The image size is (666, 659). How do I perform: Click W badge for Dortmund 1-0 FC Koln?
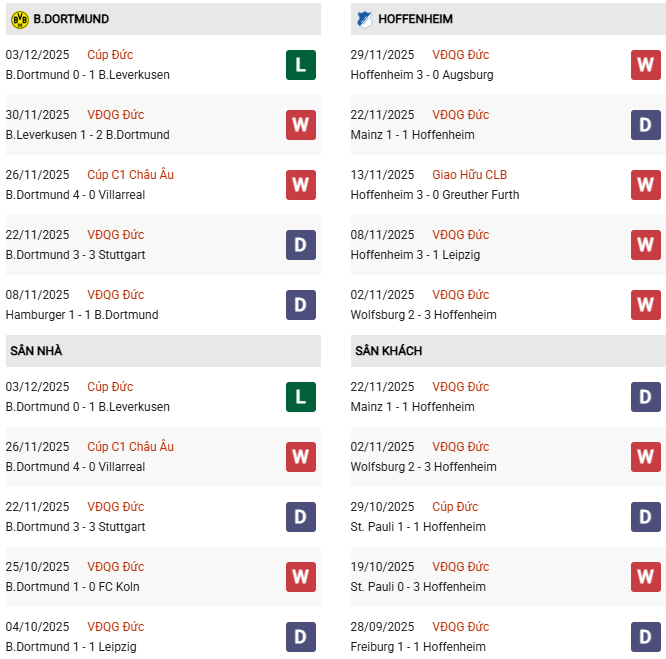(x=301, y=577)
